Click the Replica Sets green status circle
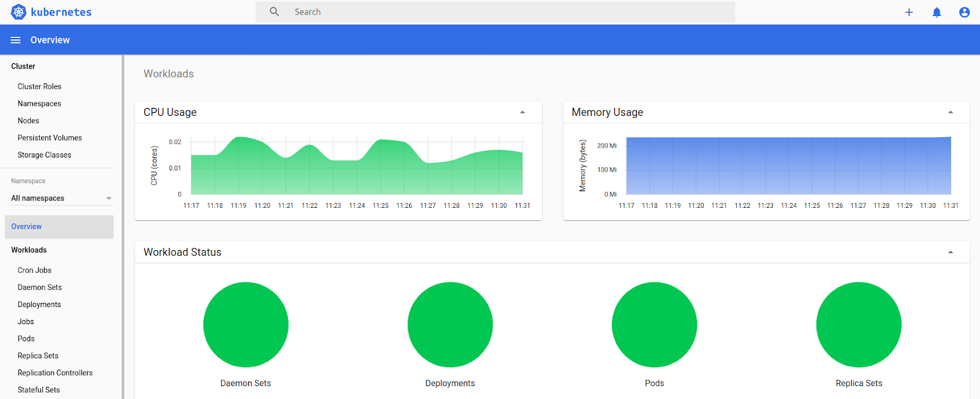This screenshot has height=399, width=980. click(x=859, y=325)
